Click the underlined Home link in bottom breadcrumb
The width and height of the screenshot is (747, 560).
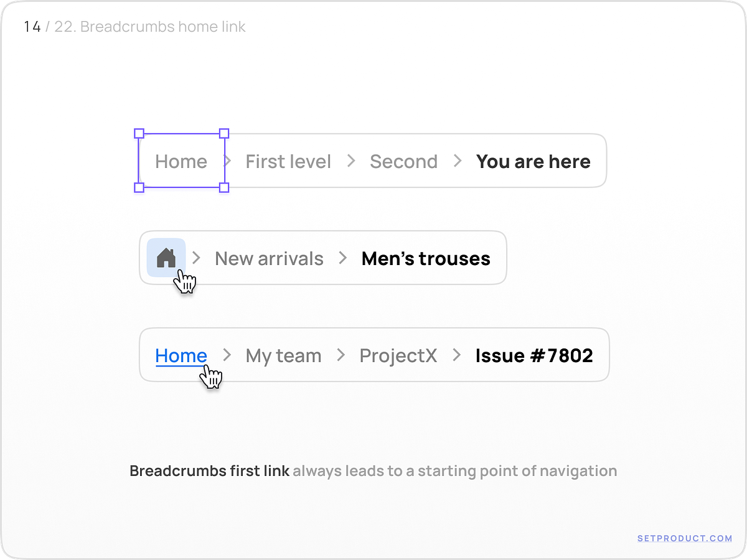point(181,355)
